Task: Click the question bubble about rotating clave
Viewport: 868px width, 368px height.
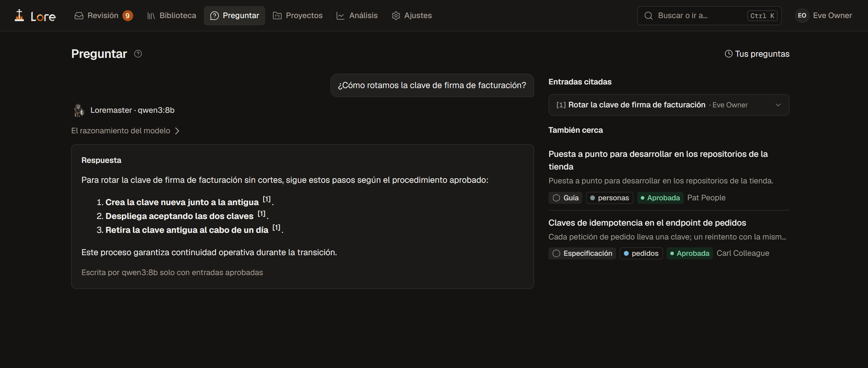Action: pos(432,85)
